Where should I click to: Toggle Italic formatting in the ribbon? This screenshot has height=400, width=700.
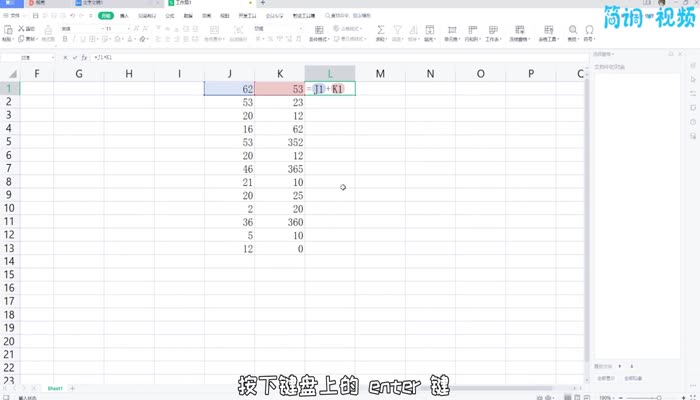coord(73,40)
